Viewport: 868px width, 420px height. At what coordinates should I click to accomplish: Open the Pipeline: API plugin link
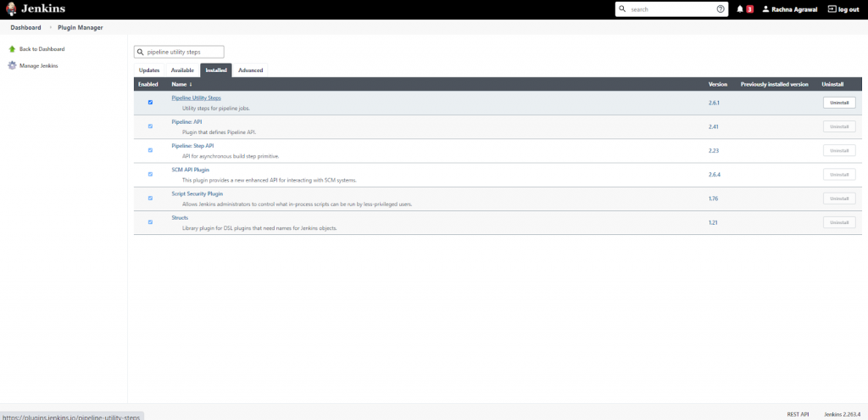tap(186, 122)
